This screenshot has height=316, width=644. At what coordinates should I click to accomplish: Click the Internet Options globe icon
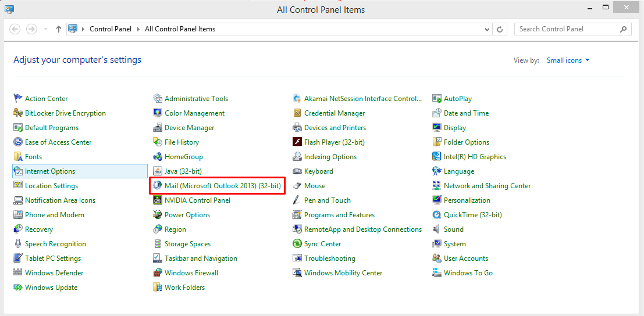click(18, 171)
